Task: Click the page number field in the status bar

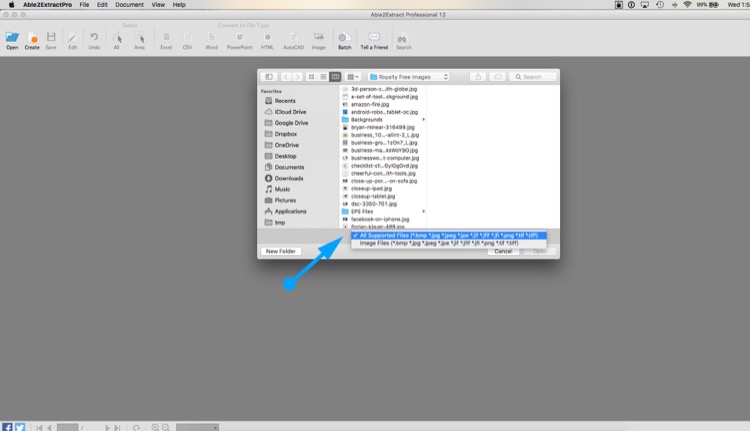Action: [67, 427]
